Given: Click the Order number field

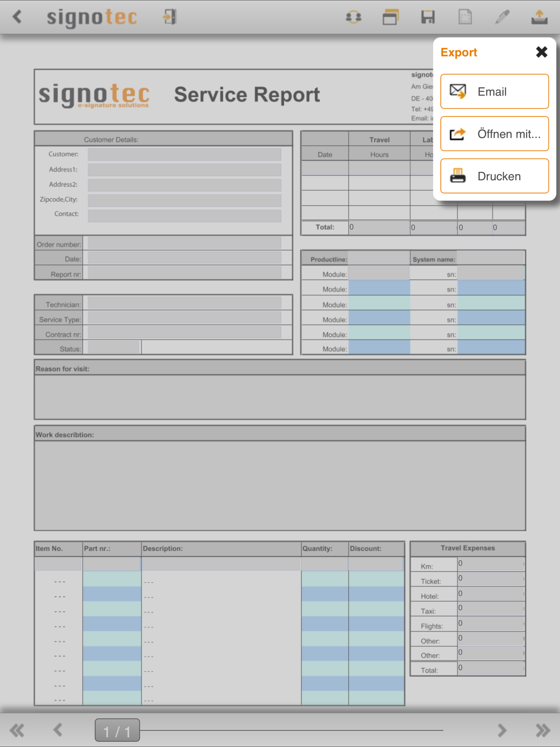Looking at the screenshot, I should [x=184, y=243].
